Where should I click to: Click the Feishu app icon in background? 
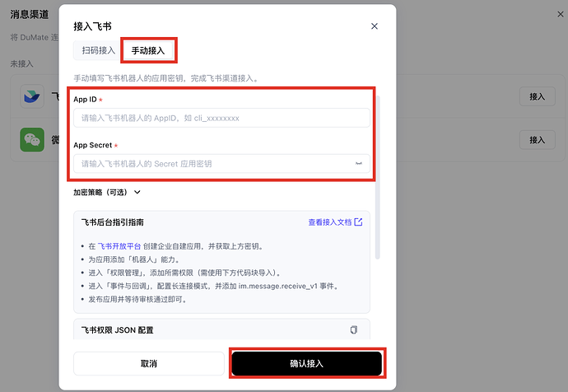(x=32, y=96)
